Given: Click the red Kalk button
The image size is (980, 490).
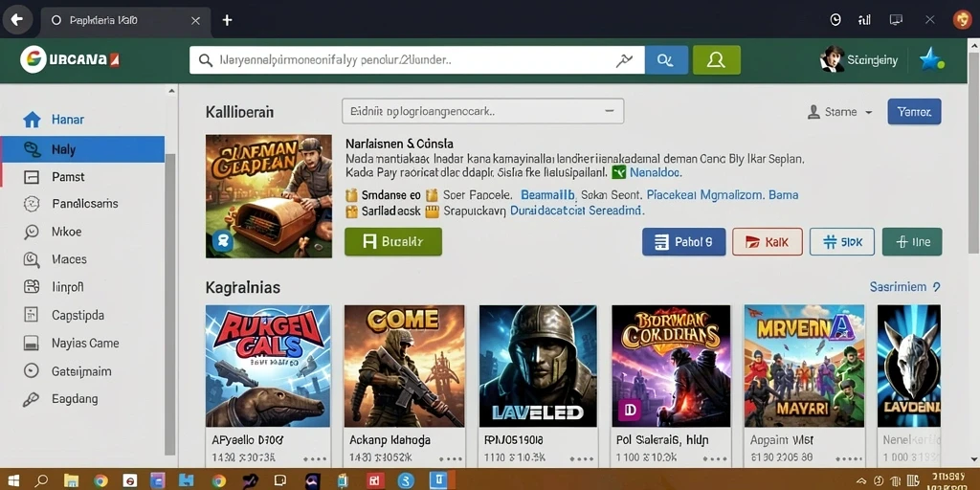Looking at the screenshot, I should (x=767, y=241).
